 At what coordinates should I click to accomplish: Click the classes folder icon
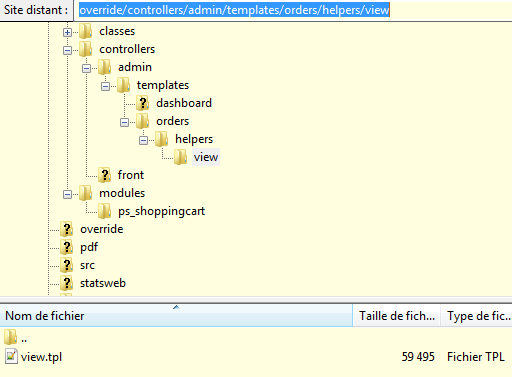(86, 31)
